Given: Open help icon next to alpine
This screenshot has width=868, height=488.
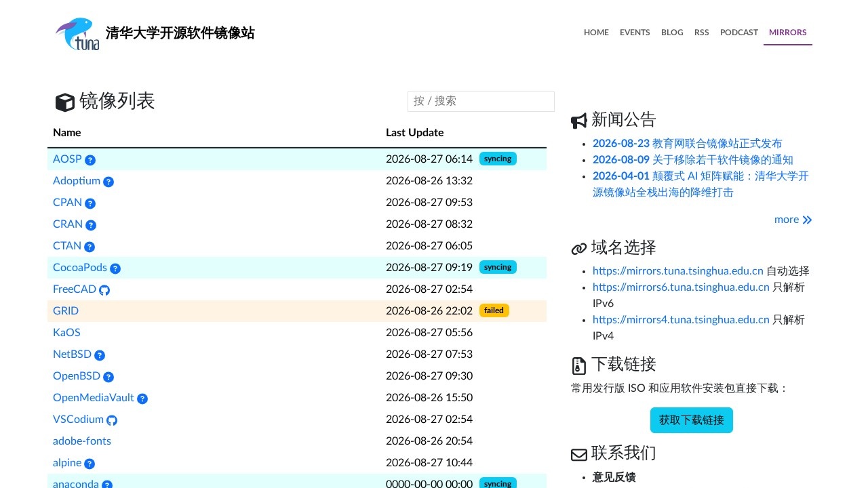Looking at the screenshot, I should [90, 464].
